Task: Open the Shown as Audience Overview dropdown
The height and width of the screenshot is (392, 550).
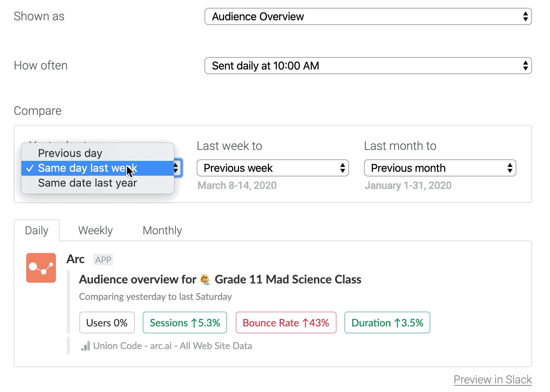Action: click(367, 16)
